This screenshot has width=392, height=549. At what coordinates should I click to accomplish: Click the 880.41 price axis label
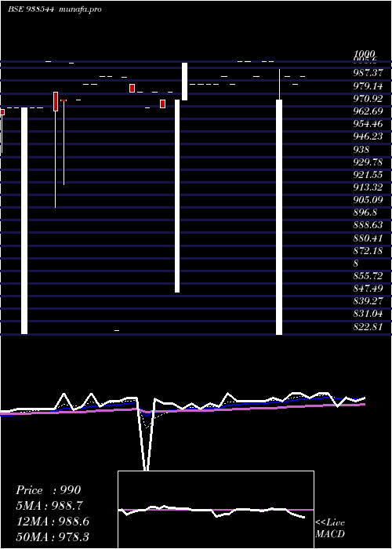[368, 238]
